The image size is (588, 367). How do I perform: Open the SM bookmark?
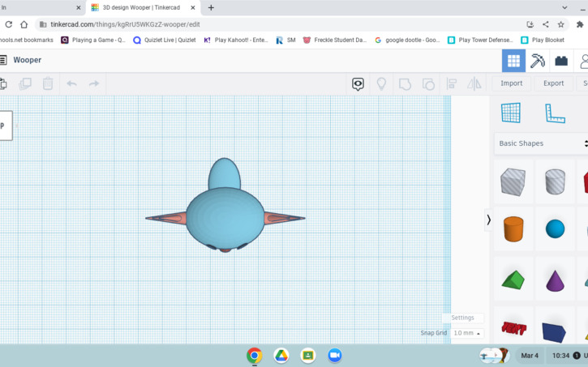(x=285, y=40)
